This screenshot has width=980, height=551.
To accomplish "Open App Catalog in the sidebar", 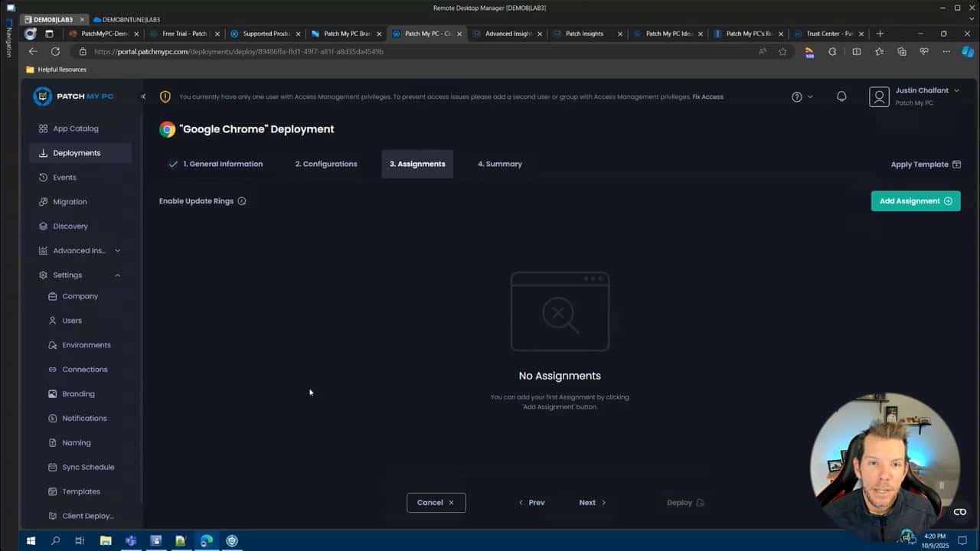I will coord(75,129).
